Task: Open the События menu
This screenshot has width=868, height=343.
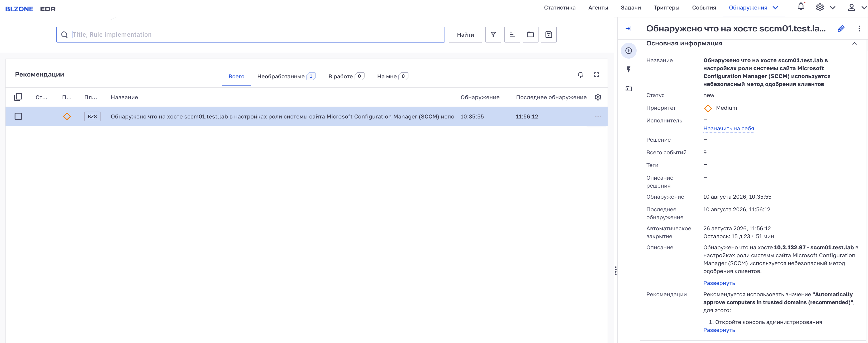Action: (x=704, y=8)
